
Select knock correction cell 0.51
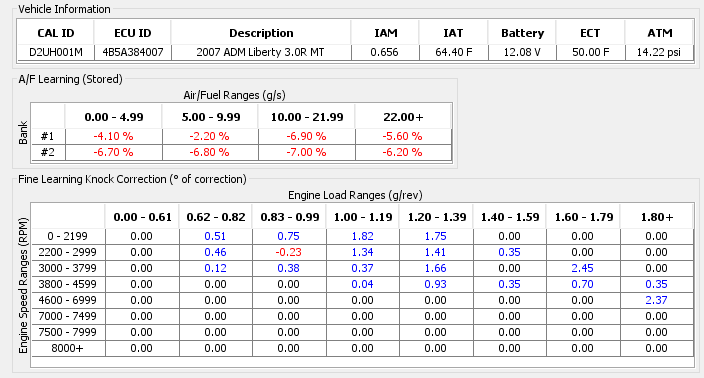tap(215, 236)
